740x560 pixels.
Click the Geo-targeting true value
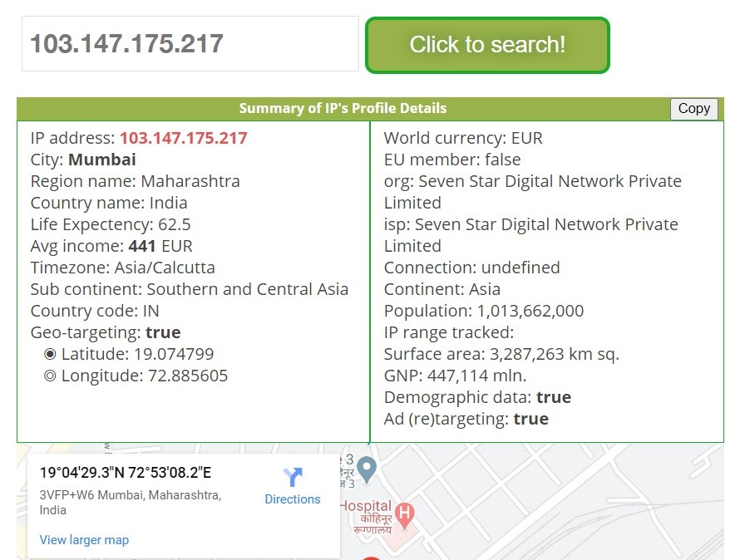tap(163, 332)
